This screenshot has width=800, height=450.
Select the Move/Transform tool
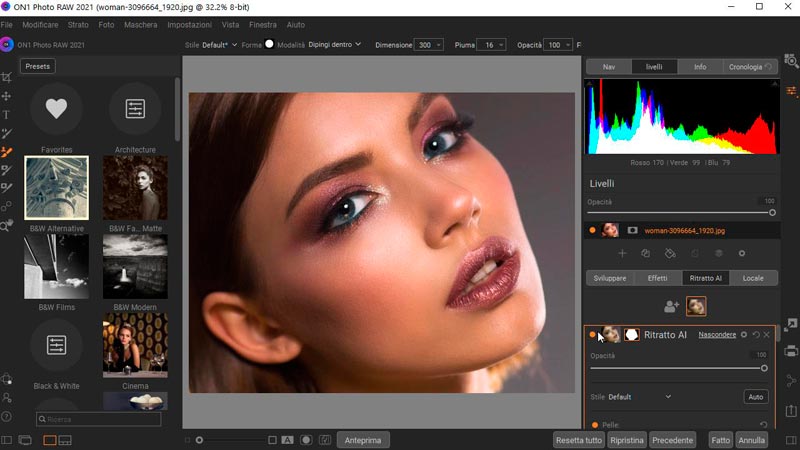7,96
